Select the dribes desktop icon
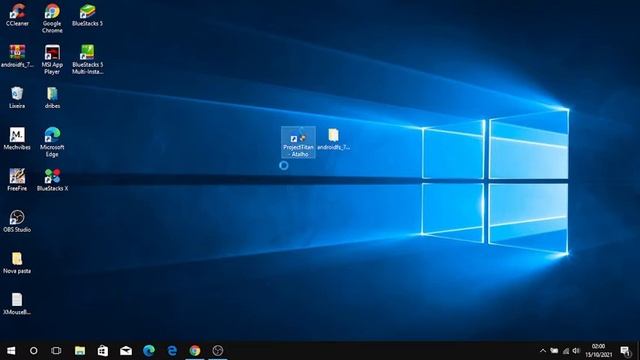 pos(52,98)
